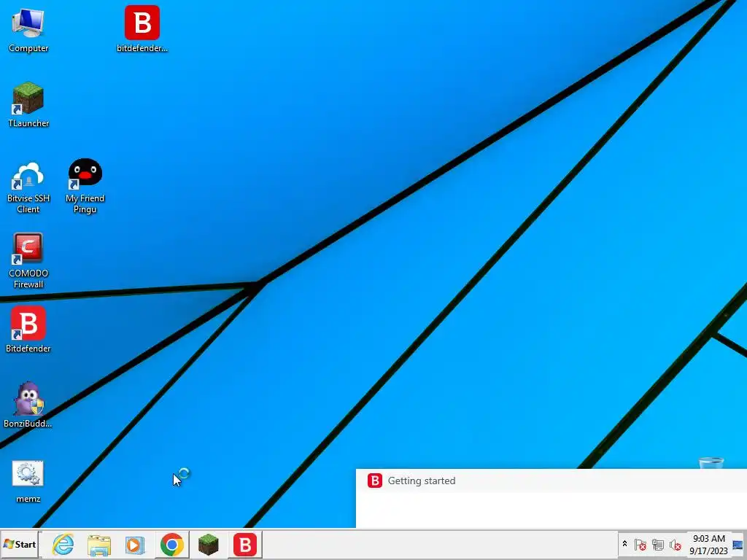This screenshot has height=560, width=747.
Task: Click the Show desktop button
Action: click(738, 544)
